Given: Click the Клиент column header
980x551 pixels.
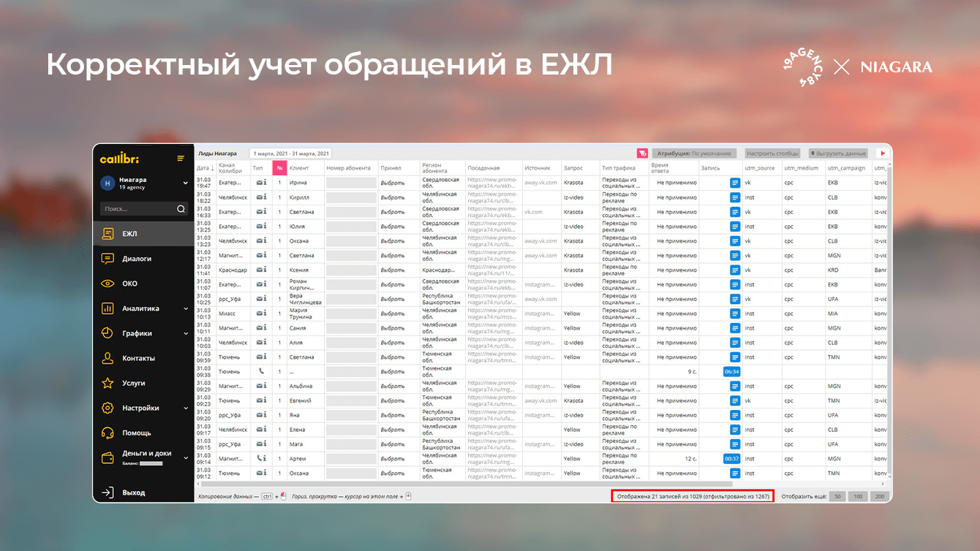Looking at the screenshot, I should tap(299, 168).
